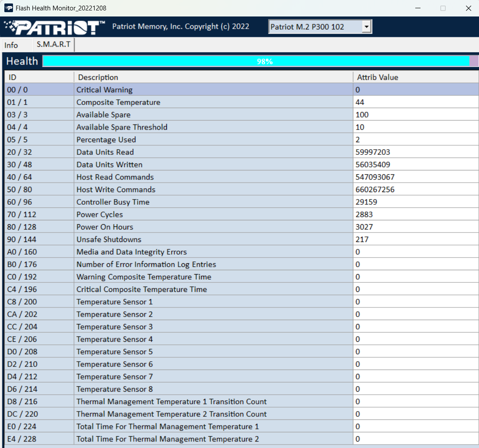
Task: Select Number of Error Information Log Entries row
Action: pos(241,265)
